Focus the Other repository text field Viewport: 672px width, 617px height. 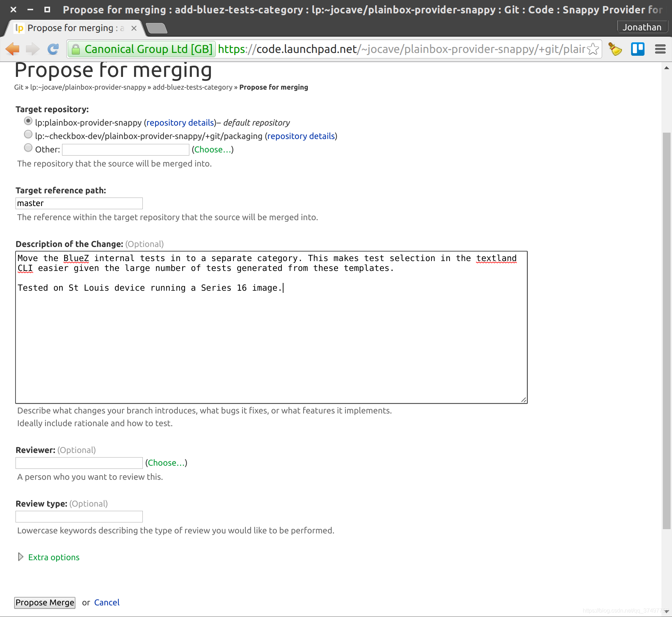click(x=126, y=150)
